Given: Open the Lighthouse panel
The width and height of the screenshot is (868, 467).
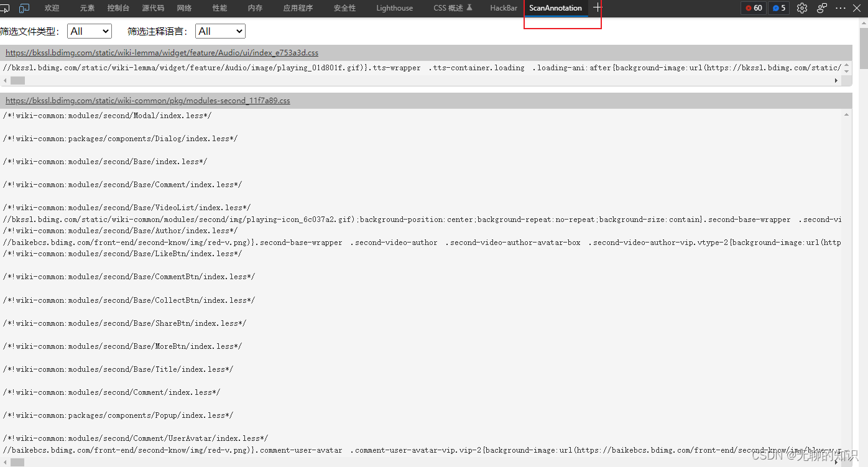Looking at the screenshot, I should coord(394,8).
